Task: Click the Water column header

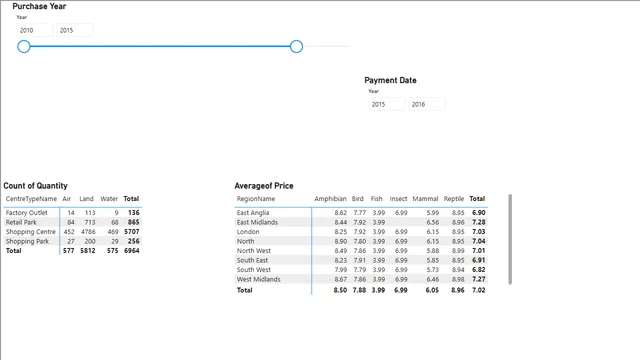Action: pos(109,199)
